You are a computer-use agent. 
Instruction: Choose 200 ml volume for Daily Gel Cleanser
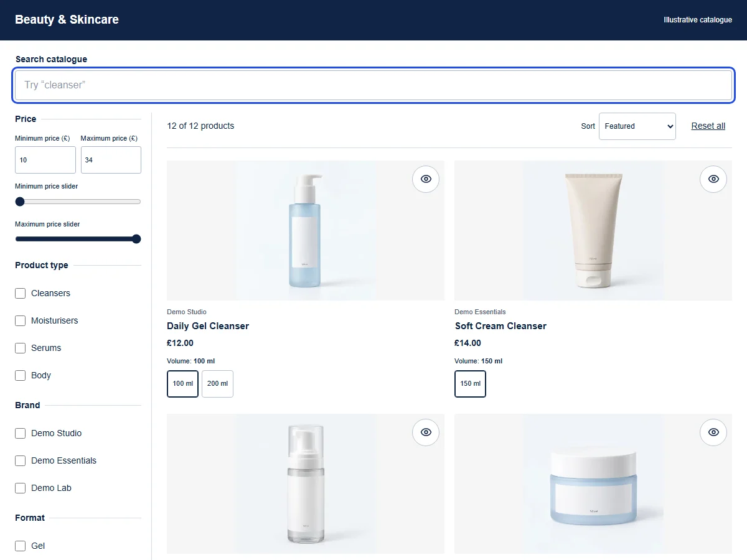tap(217, 384)
